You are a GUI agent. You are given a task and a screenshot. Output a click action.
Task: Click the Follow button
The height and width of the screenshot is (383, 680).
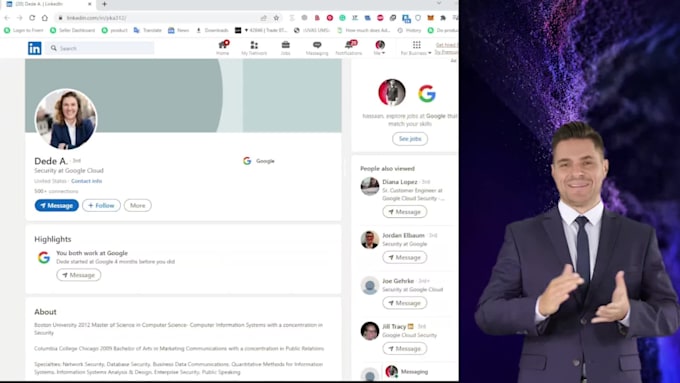[101, 206]
